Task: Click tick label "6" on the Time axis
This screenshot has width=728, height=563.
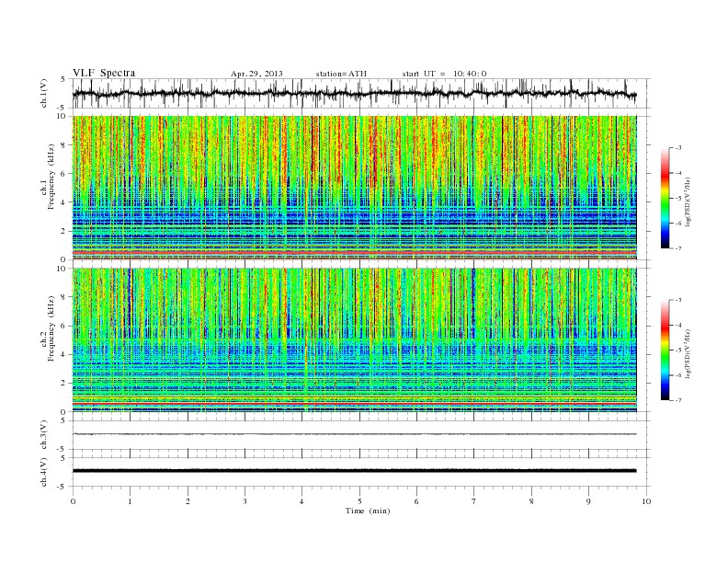Action: (416, 501)
